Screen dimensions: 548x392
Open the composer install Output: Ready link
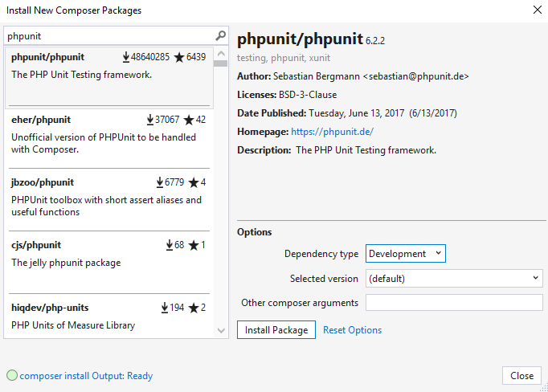click(x=86, y=376)
